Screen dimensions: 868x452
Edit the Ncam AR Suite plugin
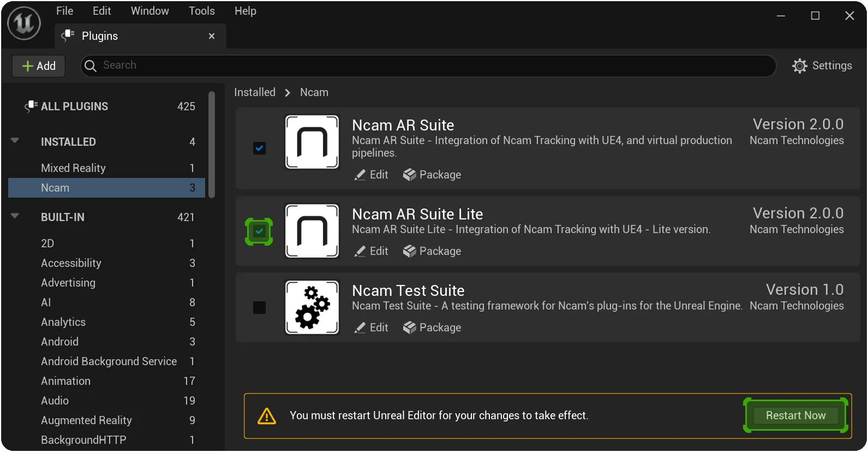coord(372,175)
